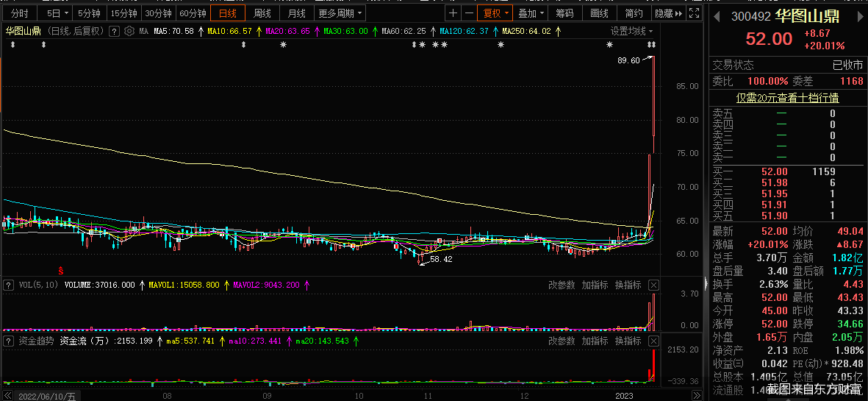Open the 复权 adjustment dropdown
Screen dimensions: 868x401
click(x=495, y=13)
